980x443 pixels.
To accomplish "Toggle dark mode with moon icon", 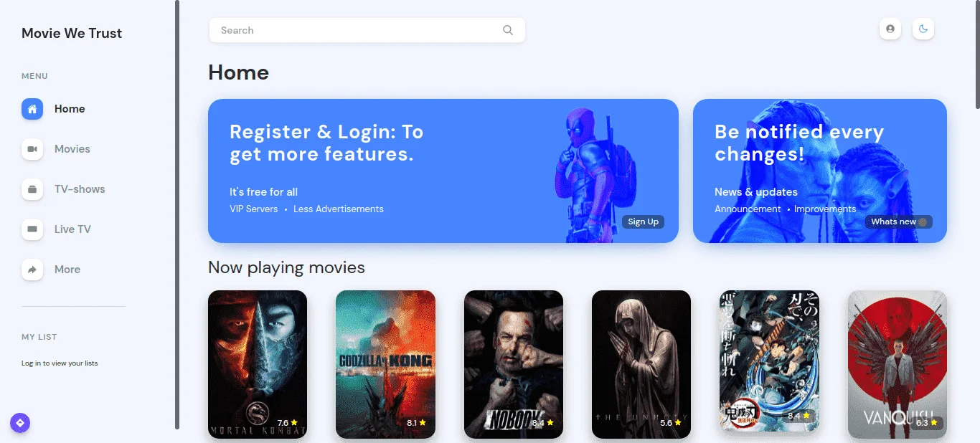I will [923, 29].
